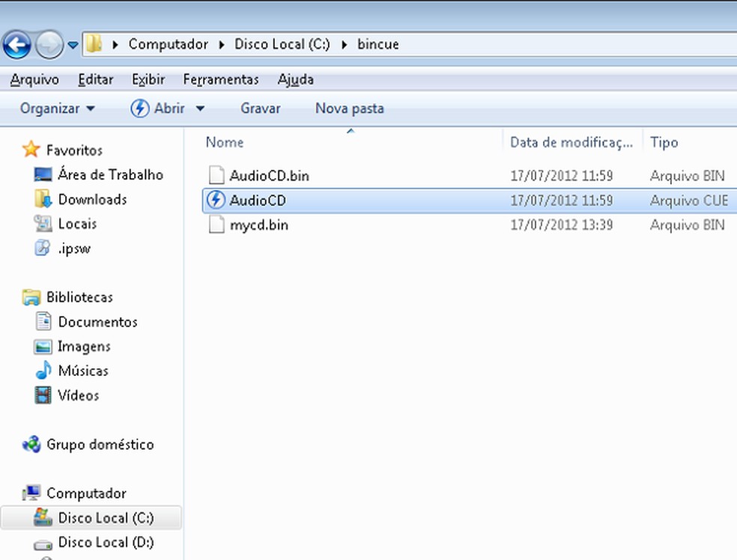Select the AudioCD.bin file icon
737x560 pixels.
[x=216, y=174]
